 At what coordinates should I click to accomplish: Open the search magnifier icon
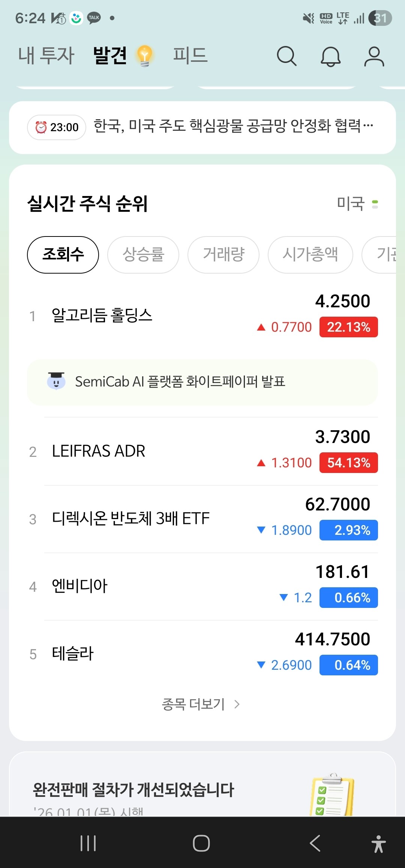pyautogui.click(x=286, y=56)
